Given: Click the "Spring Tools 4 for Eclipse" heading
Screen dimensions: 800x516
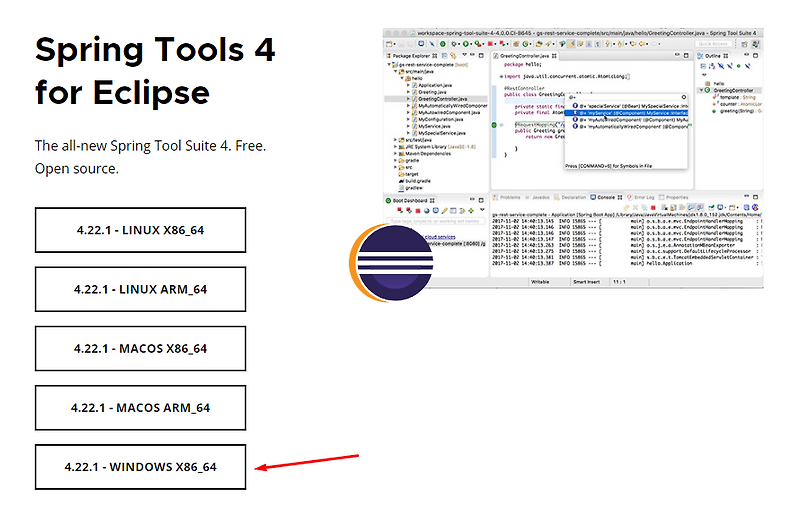Looking at the screenshot, I should pyautogui.click(x=155, y=71).
